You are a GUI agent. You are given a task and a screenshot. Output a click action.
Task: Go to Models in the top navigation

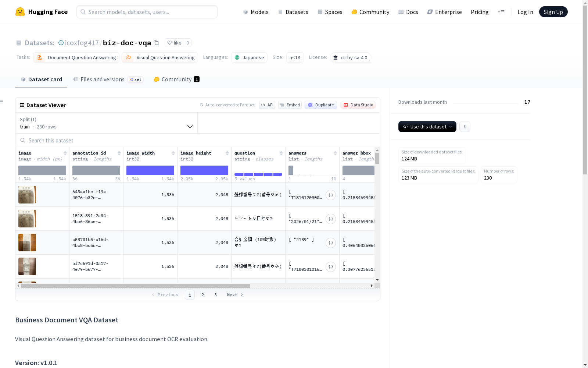click(x=256, y=12)
